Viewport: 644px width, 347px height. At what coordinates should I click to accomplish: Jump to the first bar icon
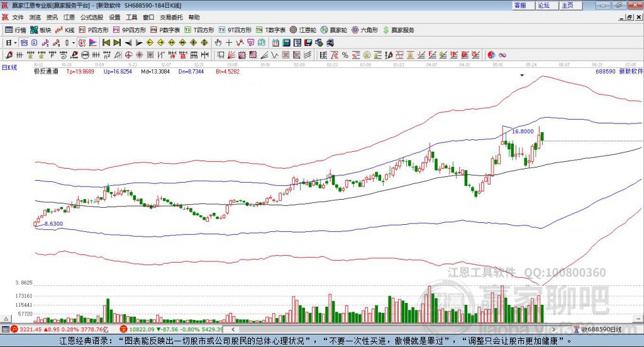[106, 43]
